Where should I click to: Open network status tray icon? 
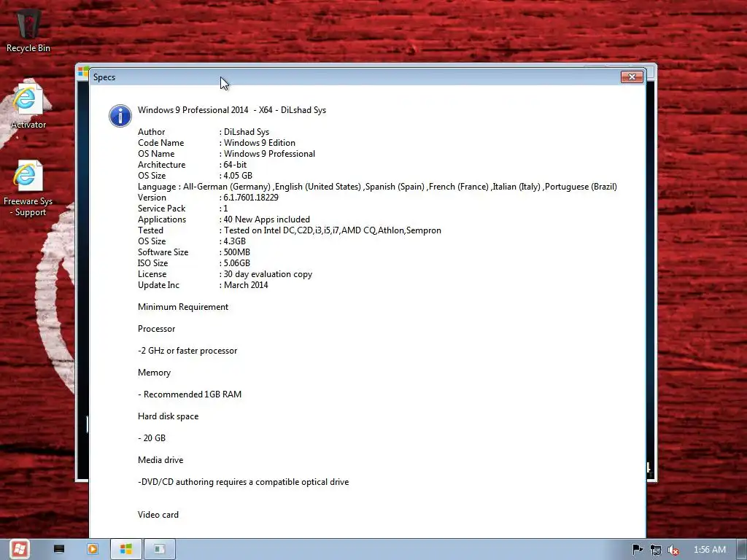click(x=656, y=550)
